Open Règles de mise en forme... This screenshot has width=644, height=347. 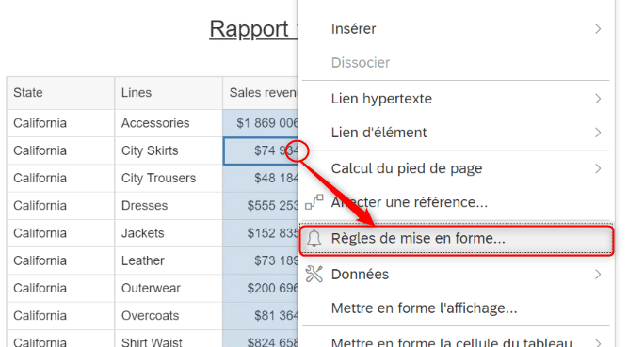(456, 238)
